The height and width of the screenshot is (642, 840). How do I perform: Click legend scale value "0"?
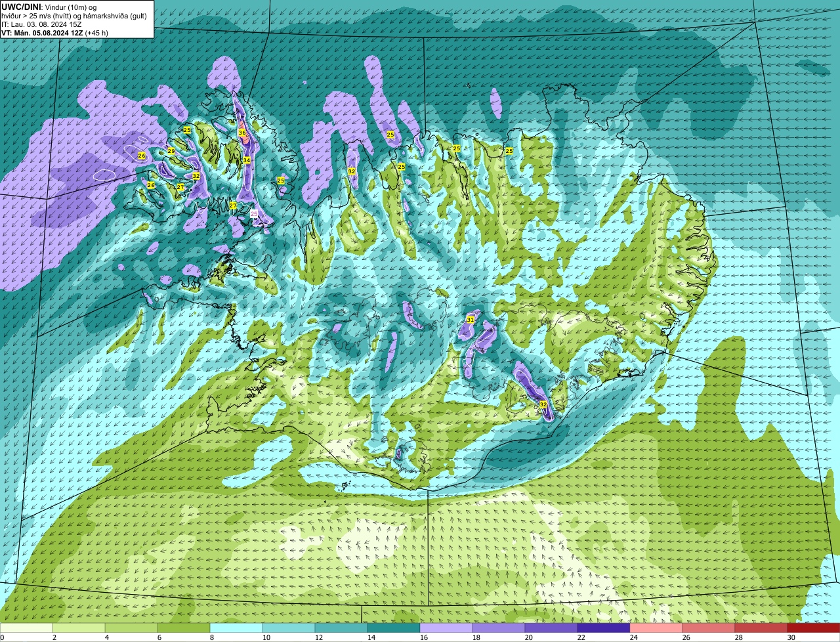2,637
